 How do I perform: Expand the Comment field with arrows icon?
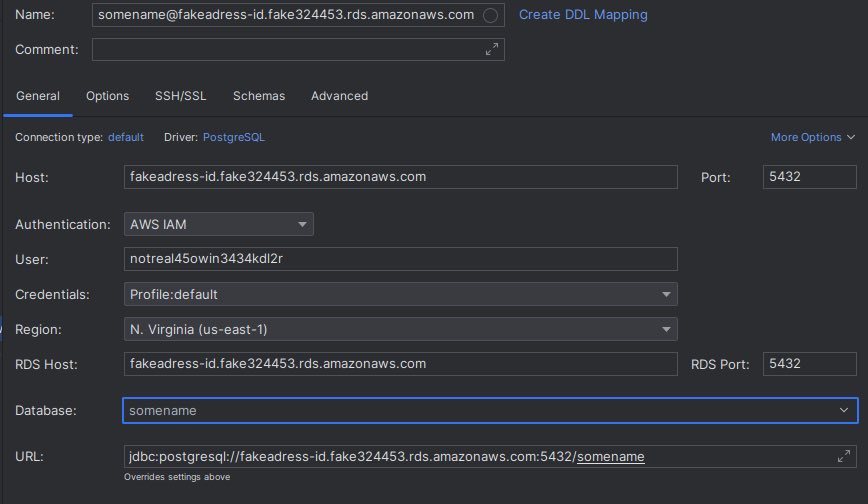click(492, 49)
